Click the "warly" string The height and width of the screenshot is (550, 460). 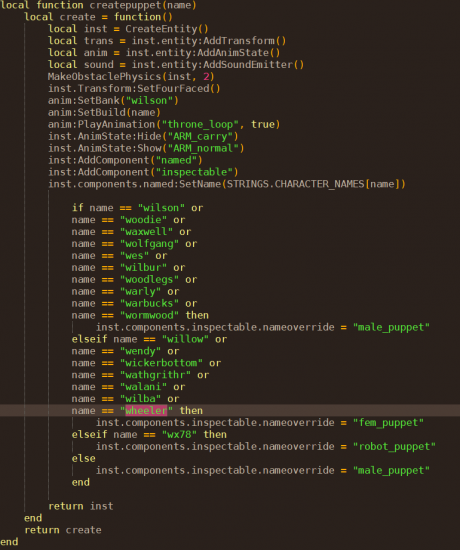(x=140, y=291)
